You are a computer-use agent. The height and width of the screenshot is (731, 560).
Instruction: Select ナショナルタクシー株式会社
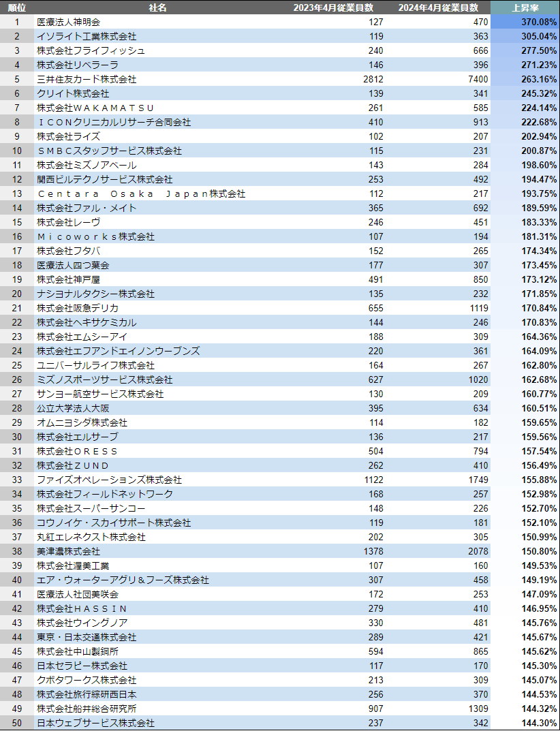[x=95, y=294]
